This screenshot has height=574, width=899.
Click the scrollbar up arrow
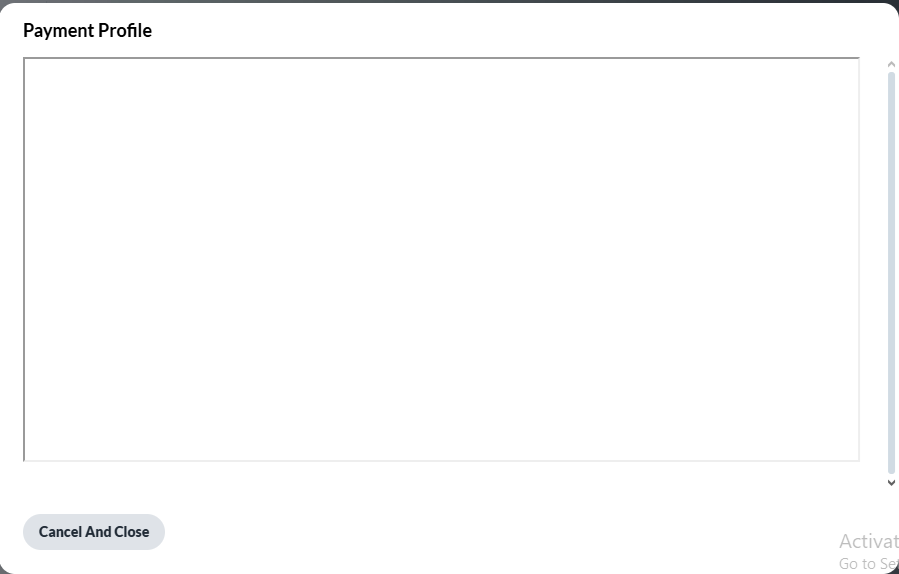tap(891, 65)
